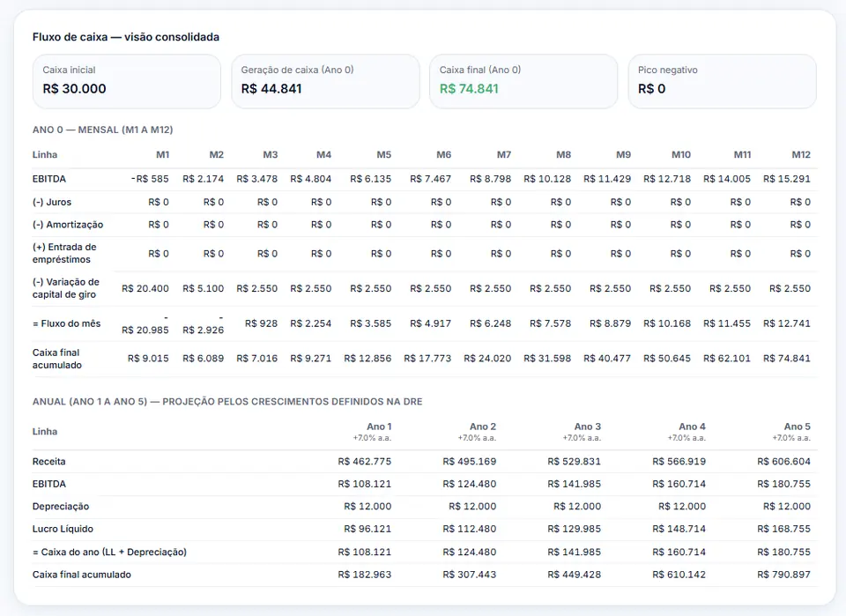Image resolution: width=846 pixels, height=616 pixels.
Task: Click the EBITDA M8 value R$ 10.128
Action: (x=547, y=179)
